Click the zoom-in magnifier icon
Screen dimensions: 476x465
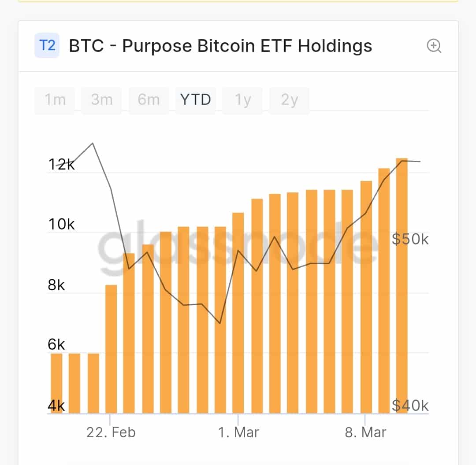click(x=434, y=46)
